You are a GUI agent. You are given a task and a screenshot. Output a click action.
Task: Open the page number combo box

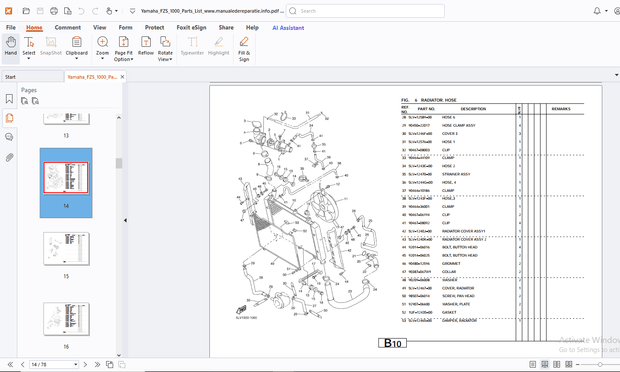54,364
